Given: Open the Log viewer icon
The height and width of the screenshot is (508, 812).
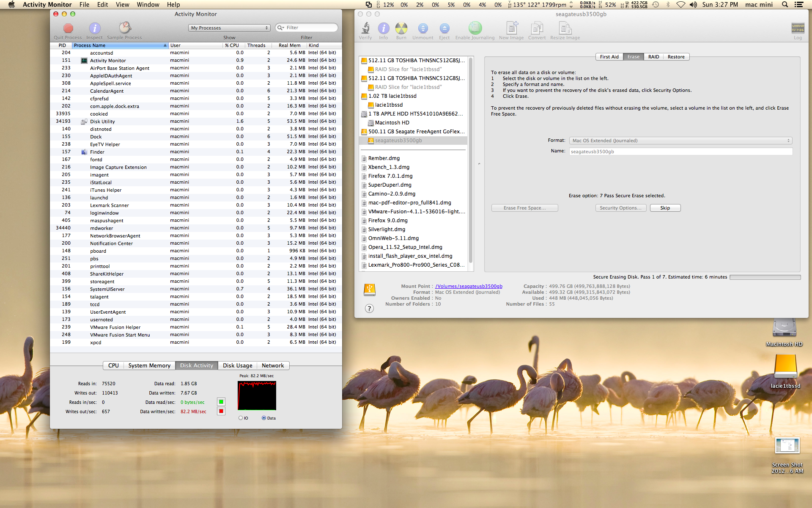Looking at the screenshot, I should 798,29.
